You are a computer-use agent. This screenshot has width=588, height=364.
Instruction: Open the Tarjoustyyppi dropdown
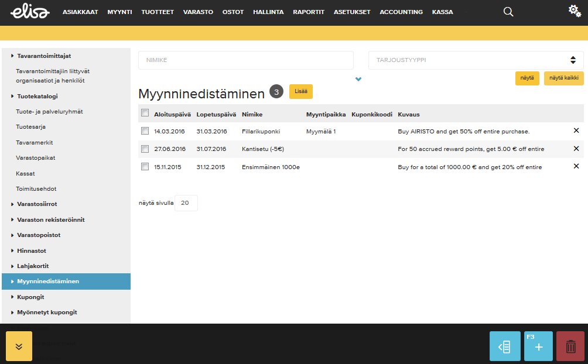(x=476, y=60)
